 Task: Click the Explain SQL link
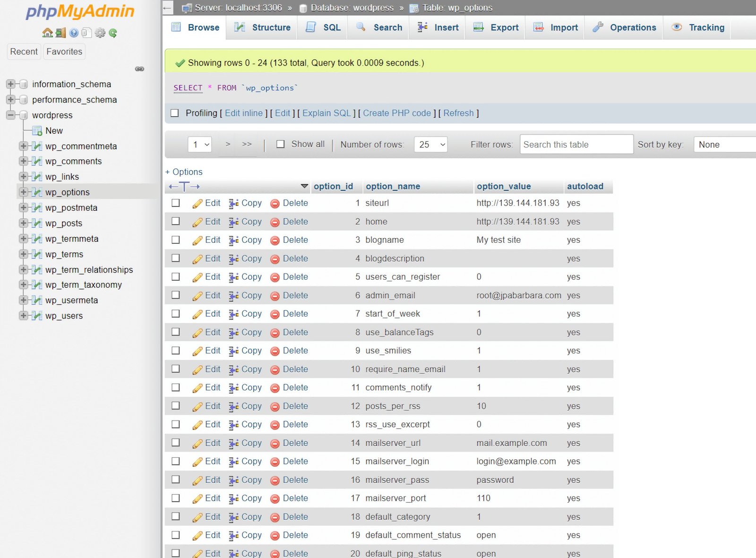(326, 113)
